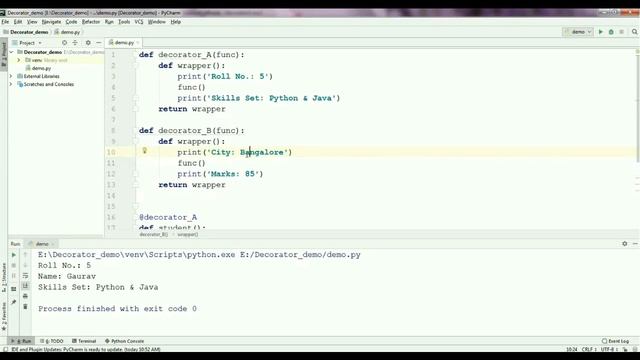
Task: Open the VCS menu
Action: [x=139, y=22]
